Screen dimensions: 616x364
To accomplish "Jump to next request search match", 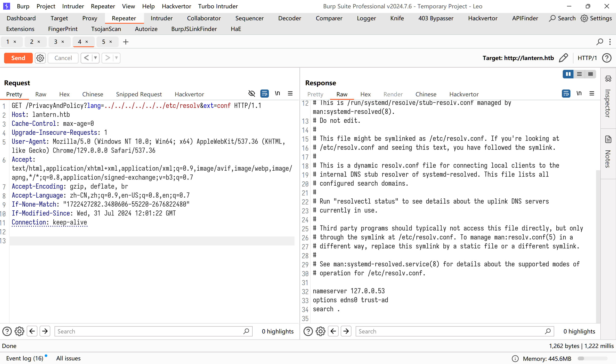I will pyautogui.click(x=45, y=331).
